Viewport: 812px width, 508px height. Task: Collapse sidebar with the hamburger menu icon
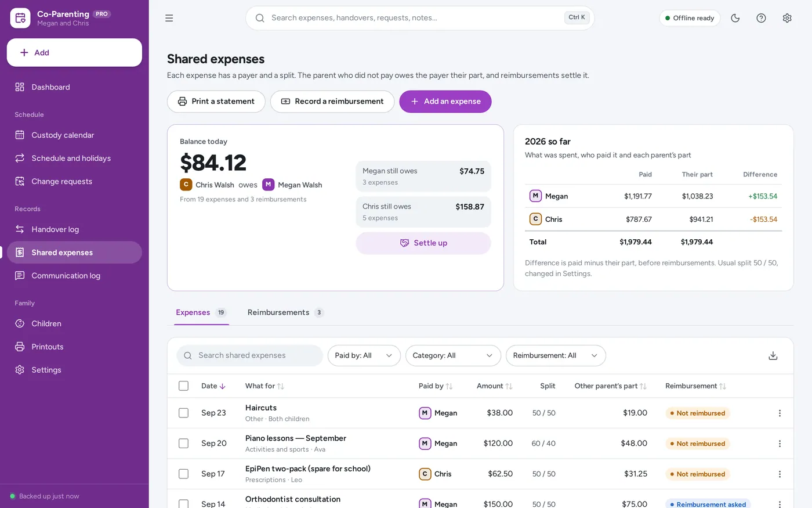pyautogui.click(x=169, y=18)
